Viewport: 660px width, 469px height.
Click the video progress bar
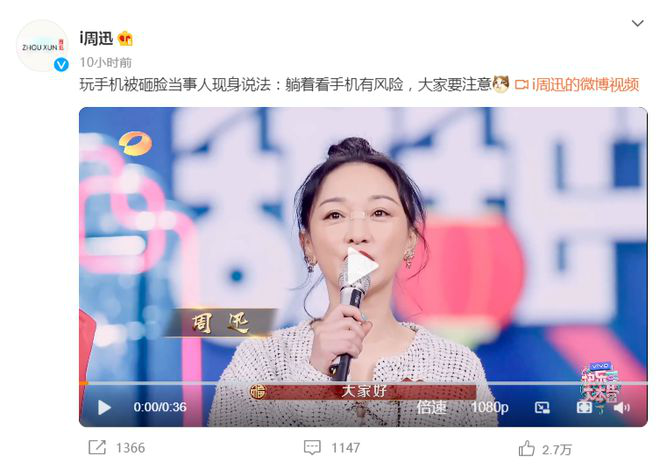click(363, 383)
